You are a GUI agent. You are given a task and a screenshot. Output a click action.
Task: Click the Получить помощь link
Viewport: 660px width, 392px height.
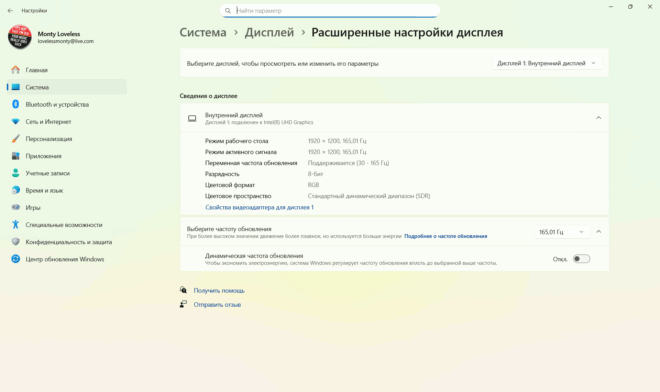pyautogui.click(x=219, y=291)
